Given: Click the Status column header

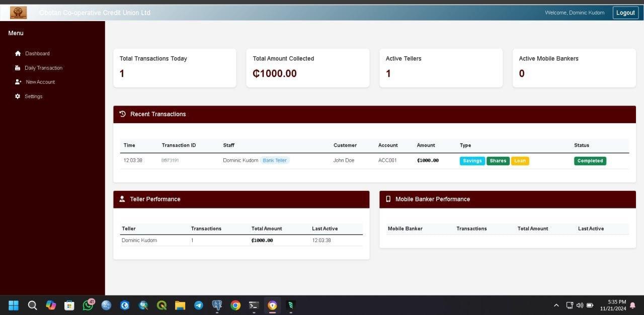Looking at the screenshot, I should tap(582, 145).
